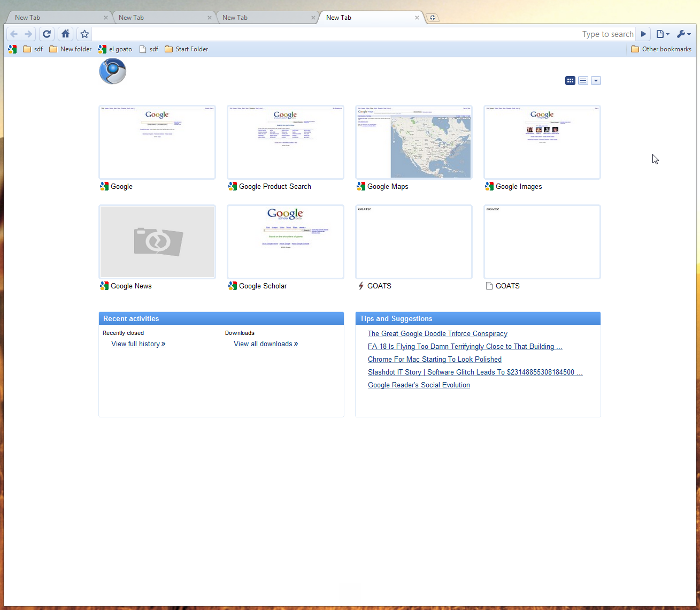
Task: Click the page icon beside GOATS
Action: click(489, 286)
